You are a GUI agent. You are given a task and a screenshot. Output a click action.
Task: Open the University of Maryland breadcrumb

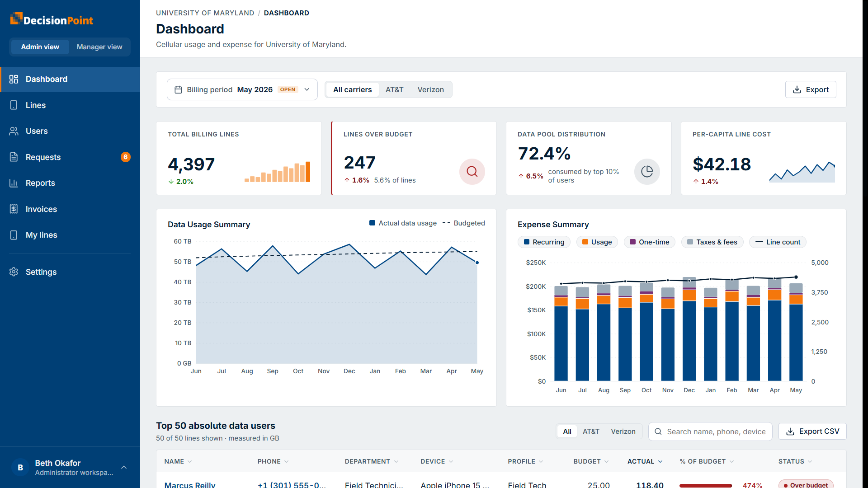[x=205, y=13]
